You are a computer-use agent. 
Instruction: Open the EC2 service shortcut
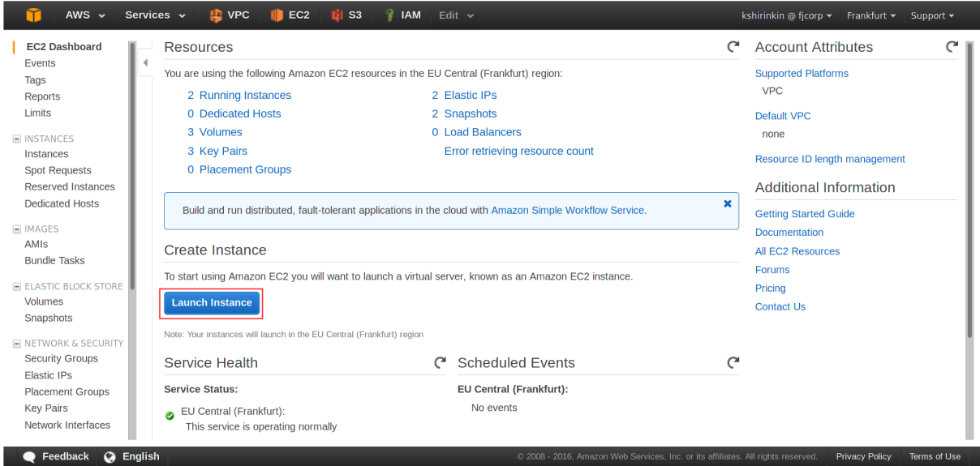point(290,15)
